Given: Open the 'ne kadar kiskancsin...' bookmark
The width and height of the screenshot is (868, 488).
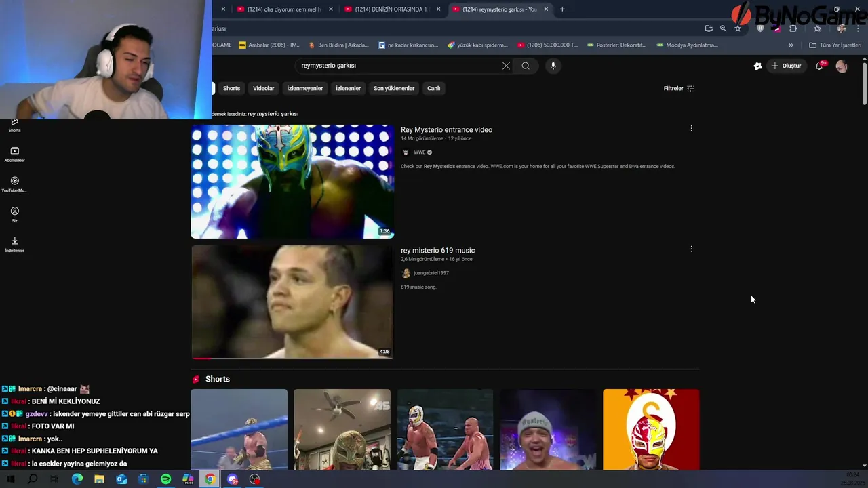Looking at the screenshot, I should click(x=408, y=45).
